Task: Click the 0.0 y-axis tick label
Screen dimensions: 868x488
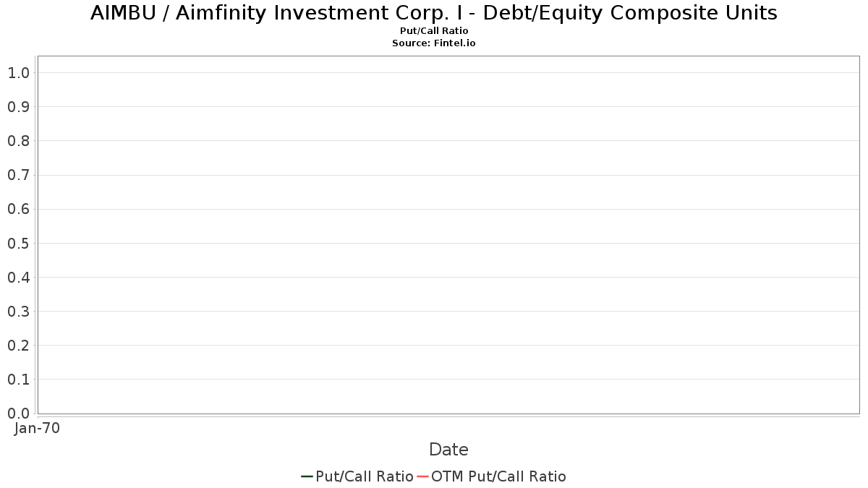Action: click(x=19, y=413)
